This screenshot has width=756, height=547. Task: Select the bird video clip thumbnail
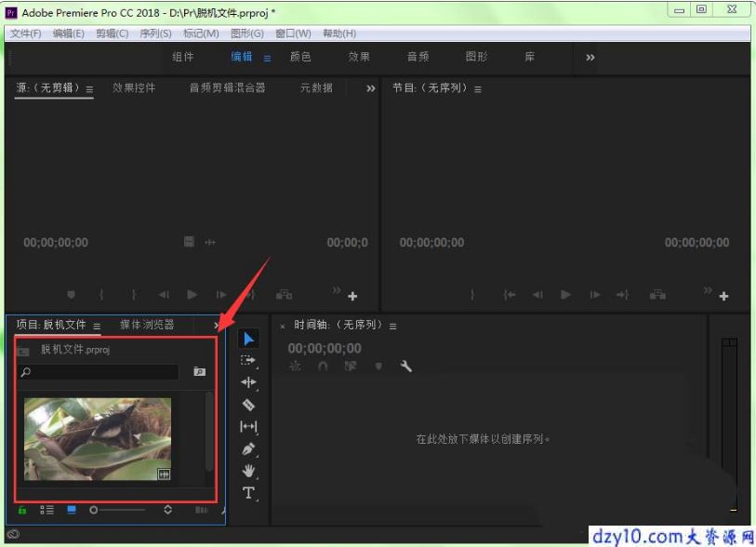98,438
